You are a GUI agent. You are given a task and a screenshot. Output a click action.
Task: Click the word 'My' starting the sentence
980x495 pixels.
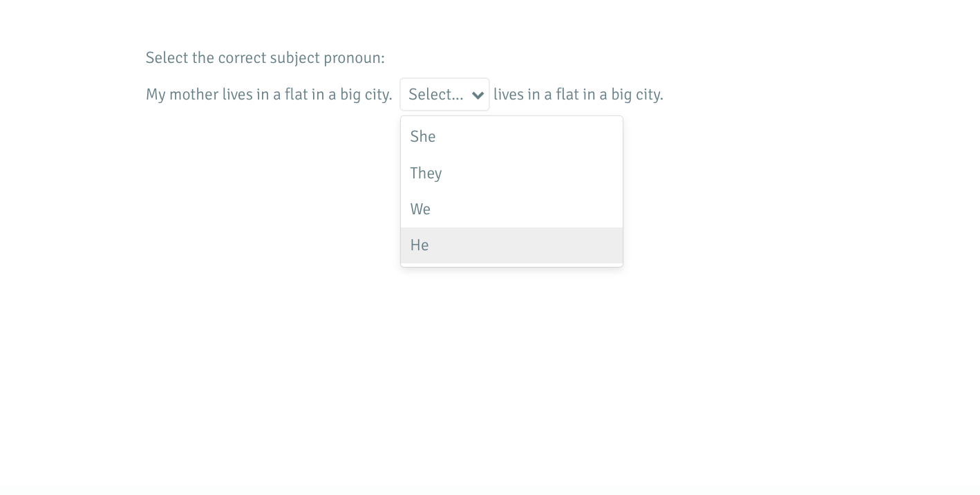click(x=156, y=95)
